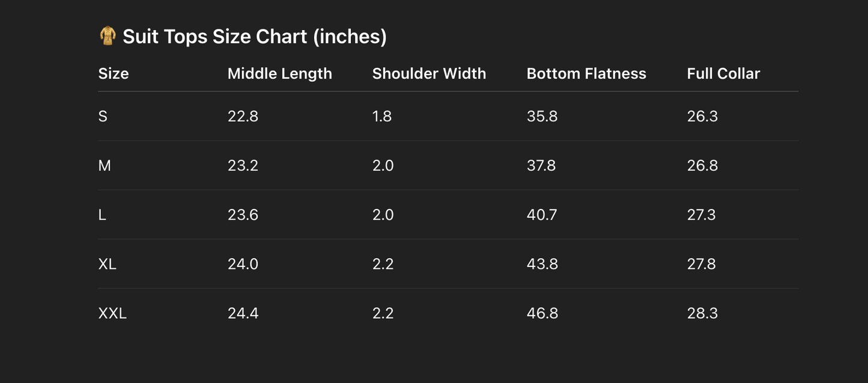Select the L size row label
This screenshot has width=868, height=383.
[x=102, y=214]
